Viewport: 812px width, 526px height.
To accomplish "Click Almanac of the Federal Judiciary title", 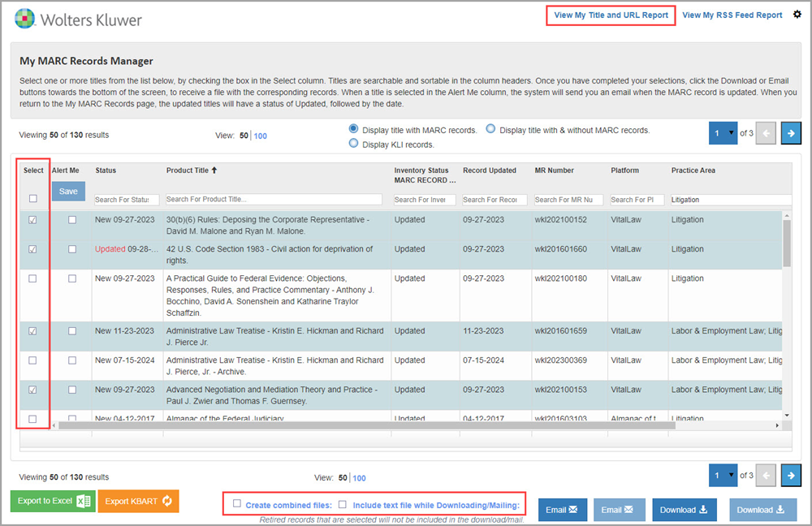I will [x=225, y=418].
